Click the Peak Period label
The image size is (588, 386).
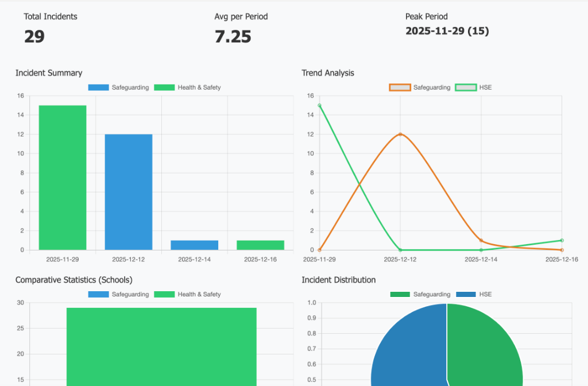427,17
